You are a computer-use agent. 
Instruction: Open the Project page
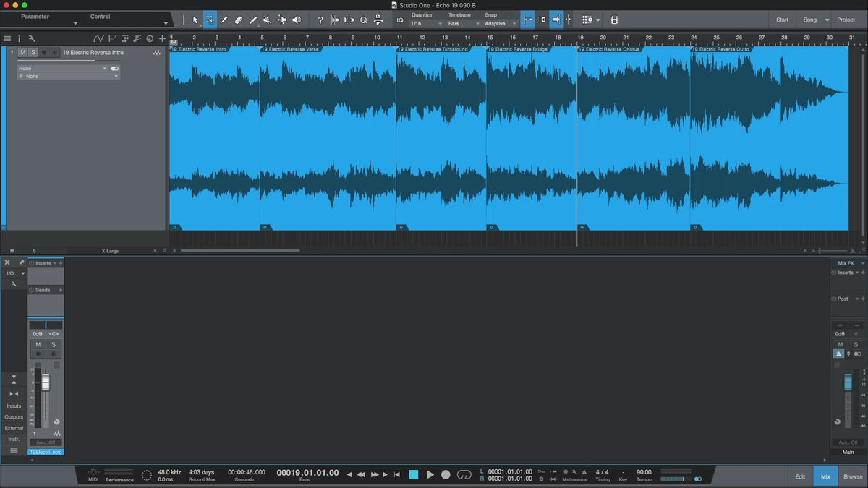point(846,20)
